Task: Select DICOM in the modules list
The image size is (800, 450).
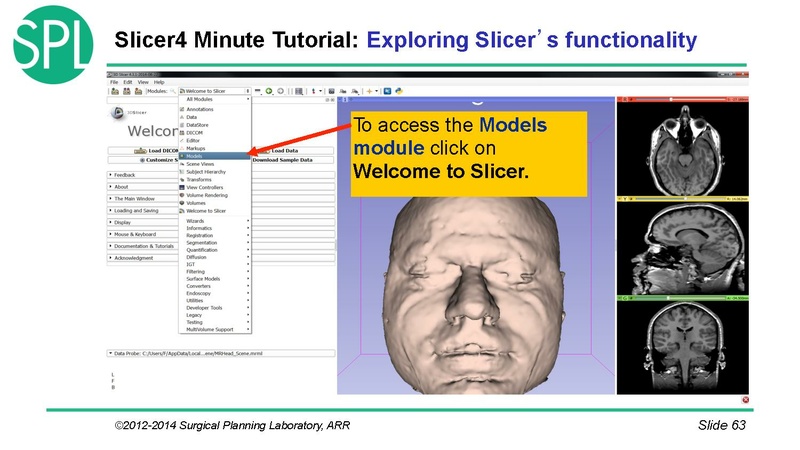Action: (215, 133)
